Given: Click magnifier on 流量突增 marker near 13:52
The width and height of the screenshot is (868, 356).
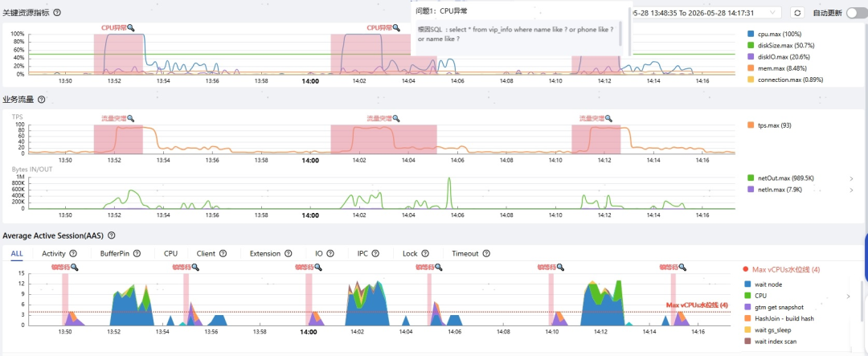Looking at the screenshot, I should [x=131, y=118].
